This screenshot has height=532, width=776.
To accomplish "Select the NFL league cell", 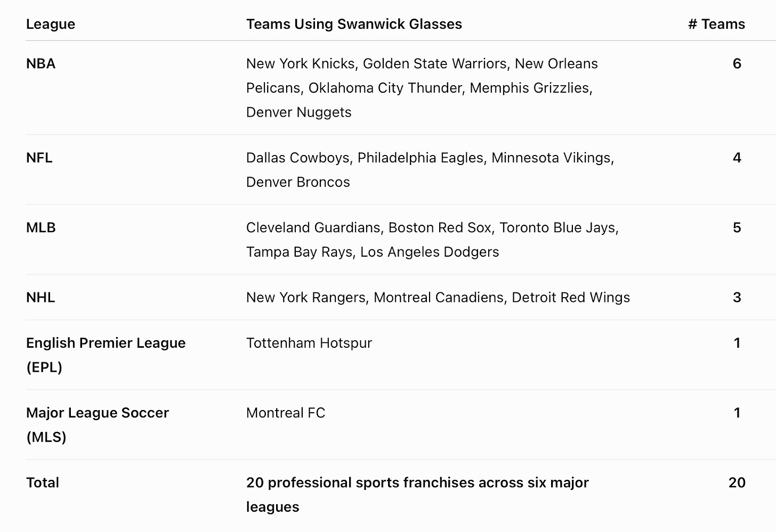I will pyautogui.click(x=39, y=158).
